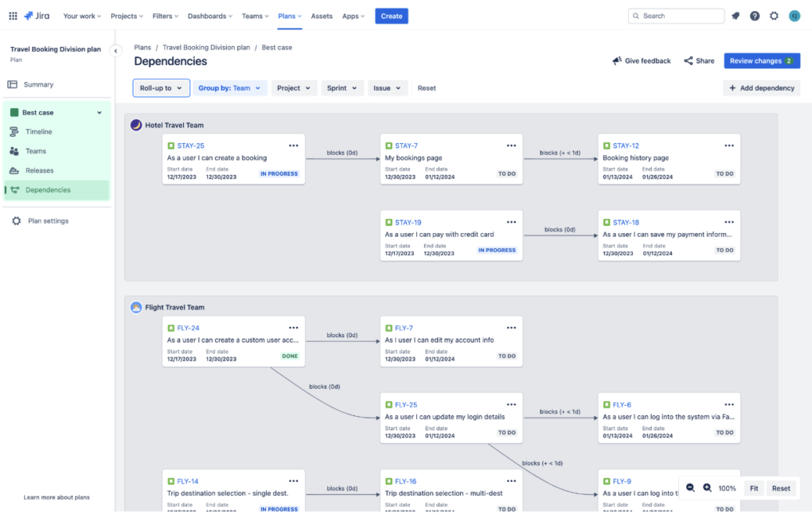Click the Fit zoom button
Screen dimensions: 812x517
click(754, 488)
